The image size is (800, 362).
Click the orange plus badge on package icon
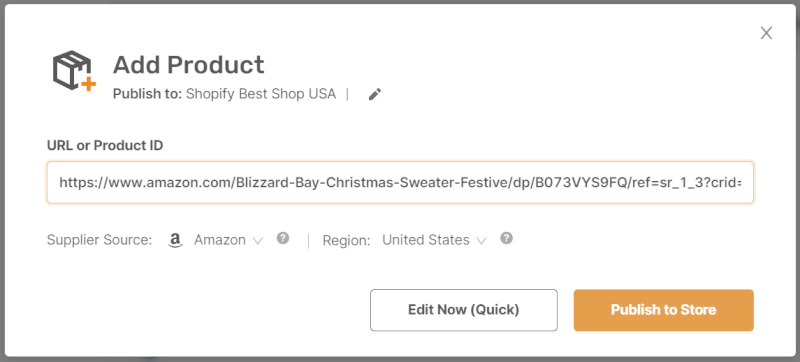pos(89,84)
